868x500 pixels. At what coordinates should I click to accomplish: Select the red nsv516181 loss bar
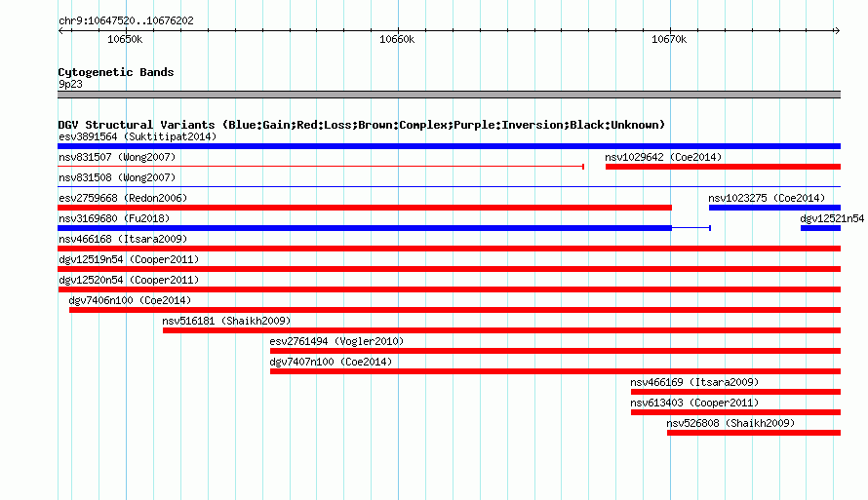(x=501, y=330)
